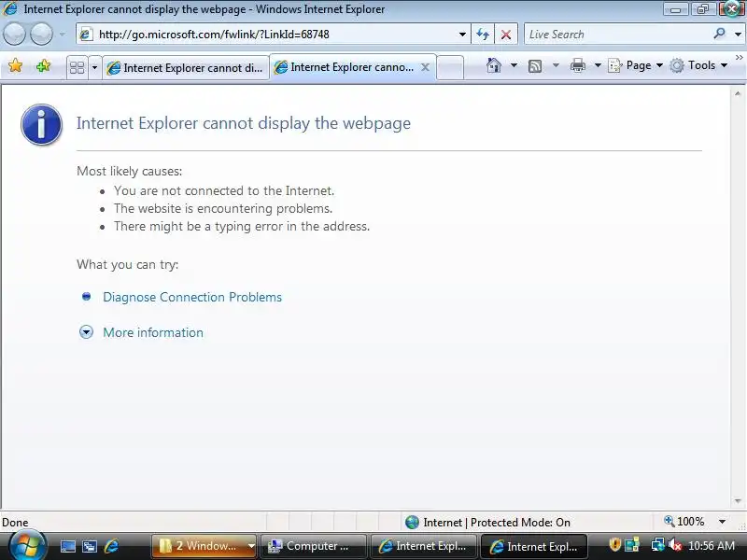The image size is (747, 560).
Task: Open the search provider options dropdown
Action: click(x=738, y=35)
